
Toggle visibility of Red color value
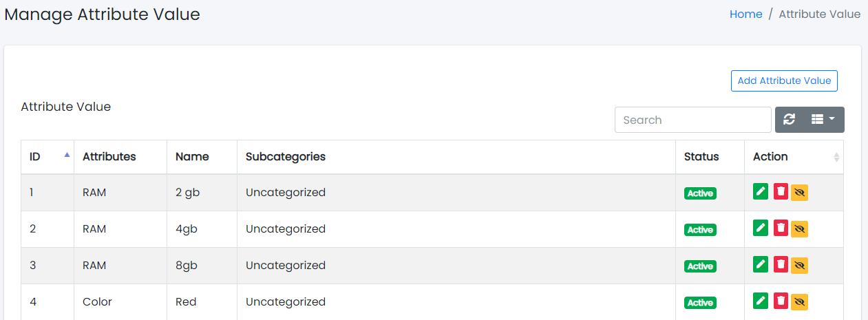click(799, 302)
